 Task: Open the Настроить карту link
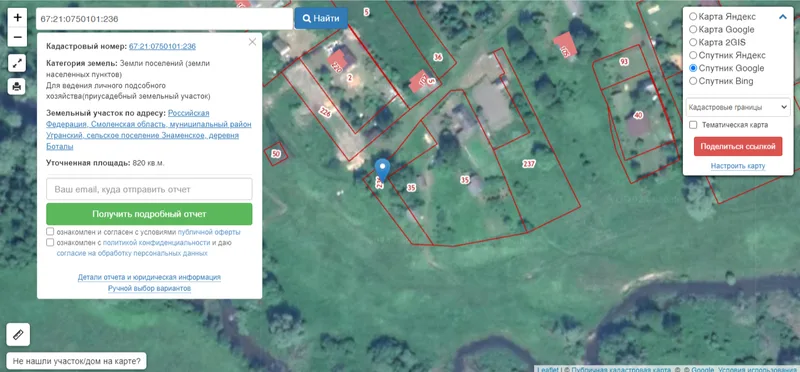(x=738, y=166)
